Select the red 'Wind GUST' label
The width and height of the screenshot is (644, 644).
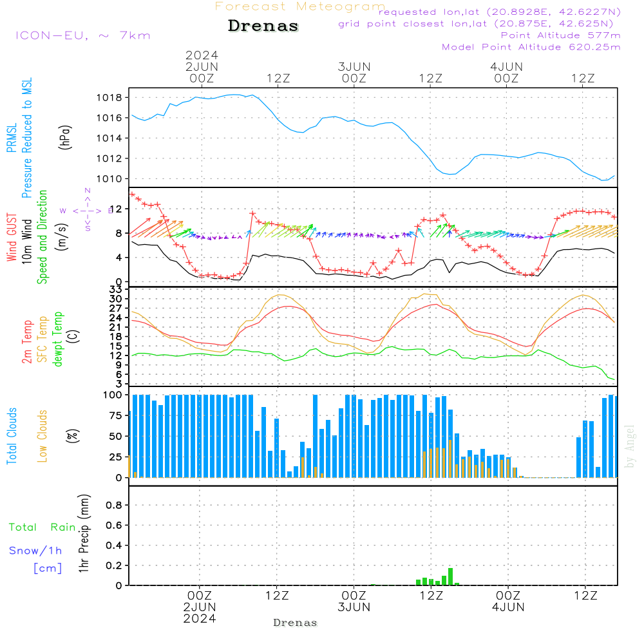(12, 238)
